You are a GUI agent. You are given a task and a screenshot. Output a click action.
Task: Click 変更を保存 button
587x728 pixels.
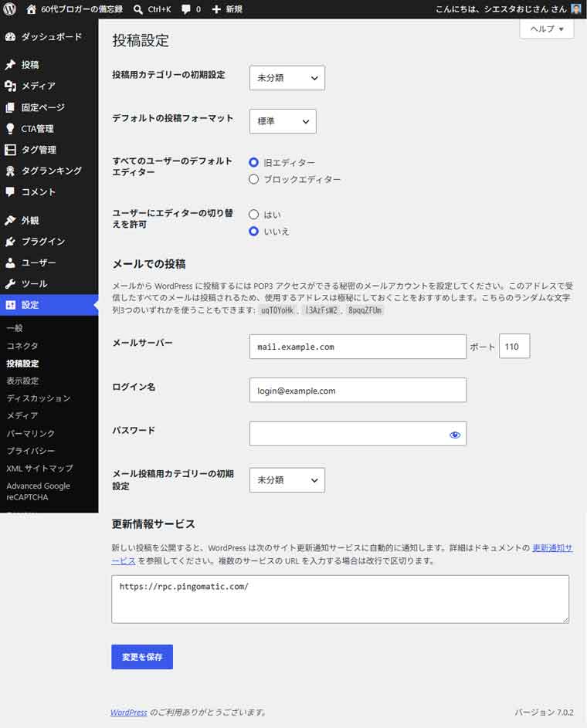[x=142, y=657]
